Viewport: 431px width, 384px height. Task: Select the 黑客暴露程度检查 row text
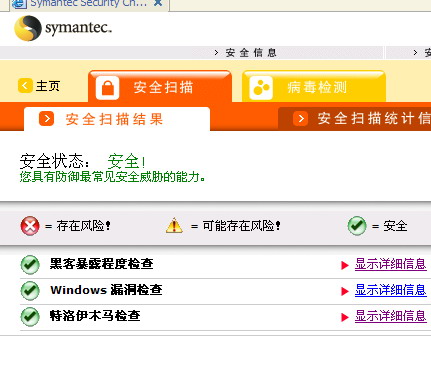click(102, 264)
